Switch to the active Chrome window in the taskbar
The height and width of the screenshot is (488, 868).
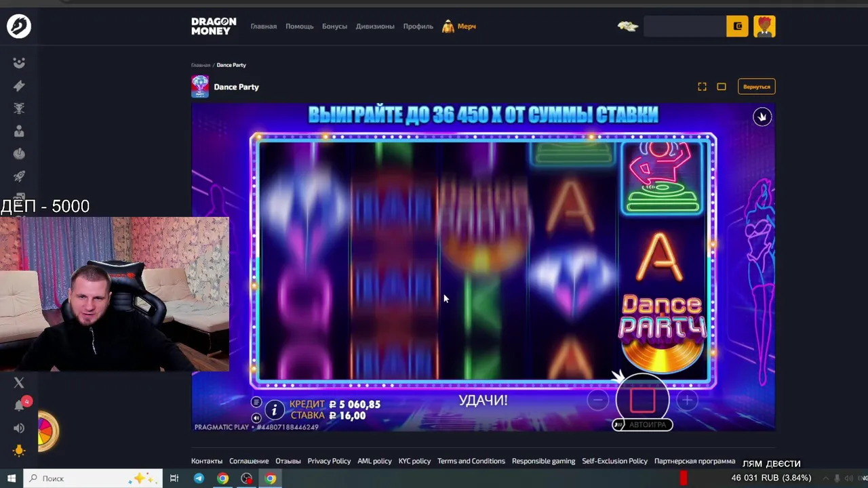(271, 479)
